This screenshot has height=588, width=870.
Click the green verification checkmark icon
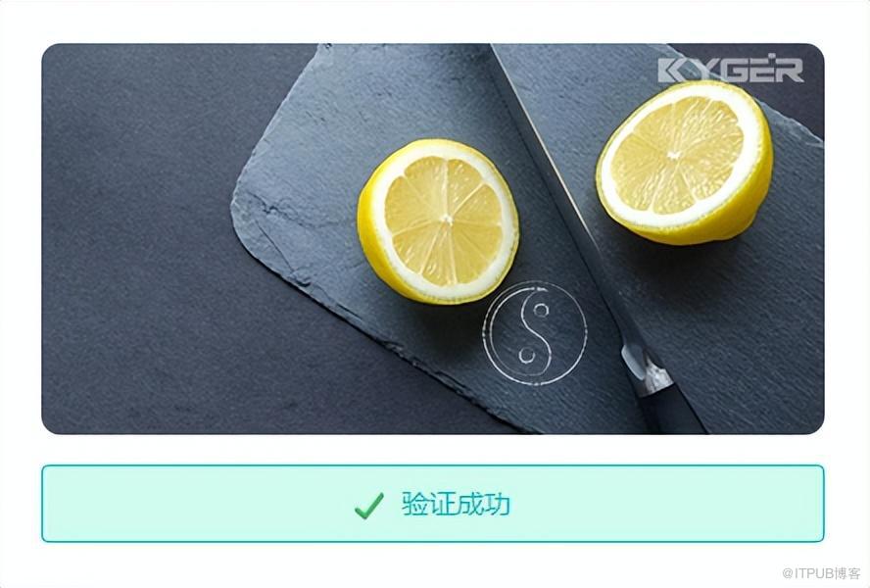[369, 505]
